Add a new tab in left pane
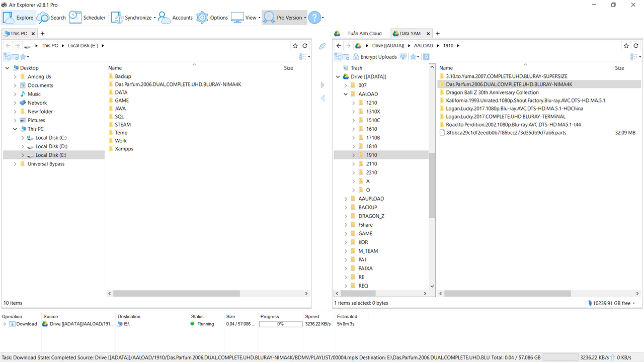Screen dimensions: 644x362 click(x=43, y=34)
